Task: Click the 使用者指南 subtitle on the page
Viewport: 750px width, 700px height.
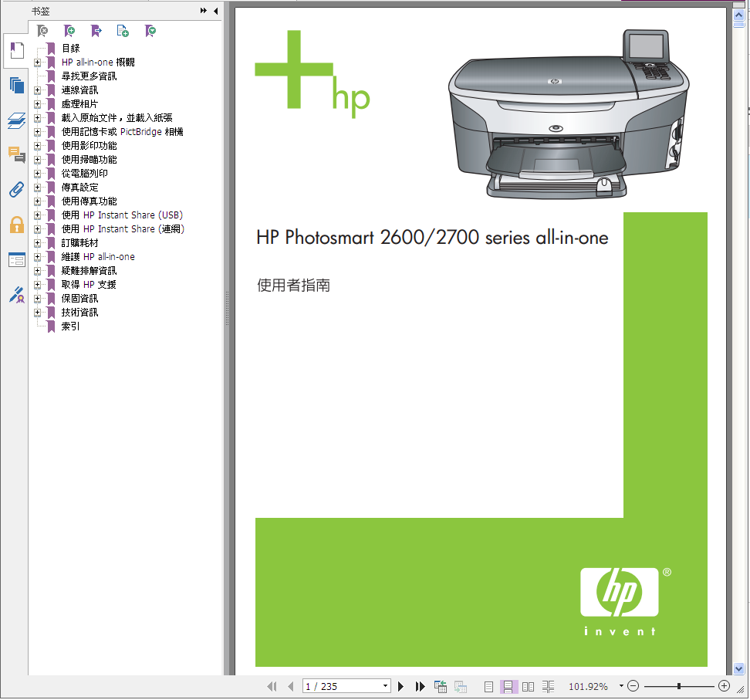Action: 293,286
